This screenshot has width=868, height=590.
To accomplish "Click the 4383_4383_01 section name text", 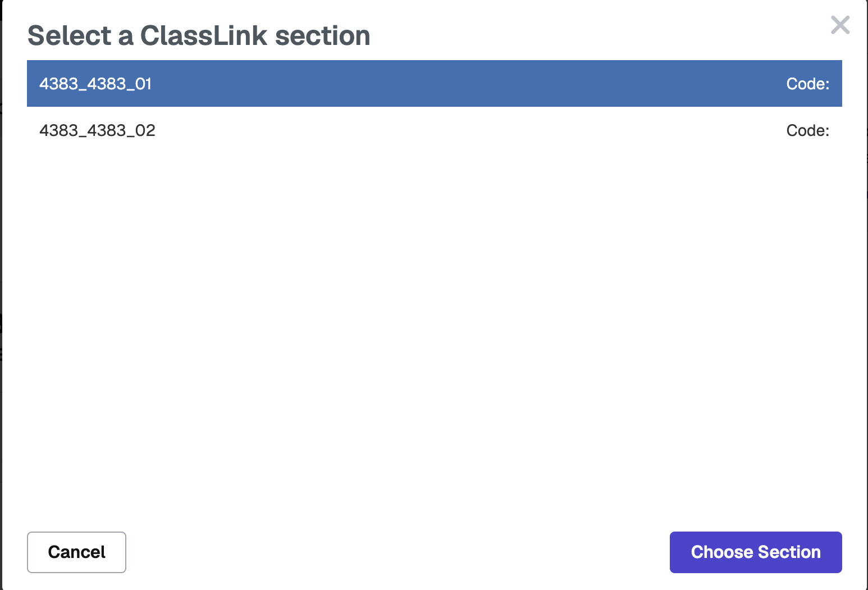I will pyautogui.click(x=95, y=84).
